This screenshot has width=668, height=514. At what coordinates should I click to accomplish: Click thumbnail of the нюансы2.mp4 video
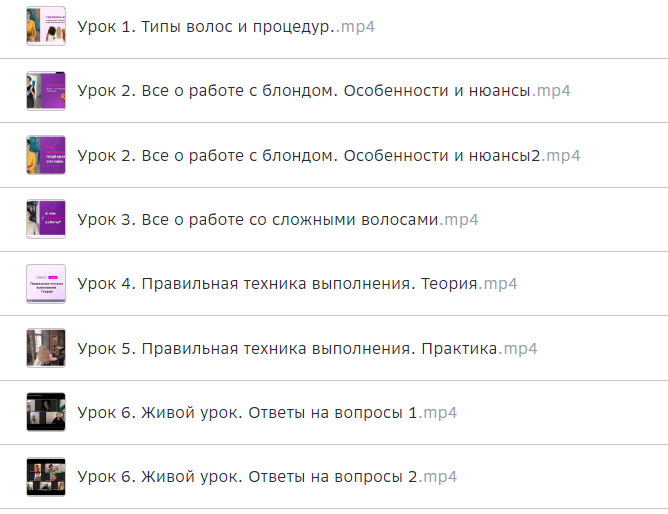tap(46, 155)
